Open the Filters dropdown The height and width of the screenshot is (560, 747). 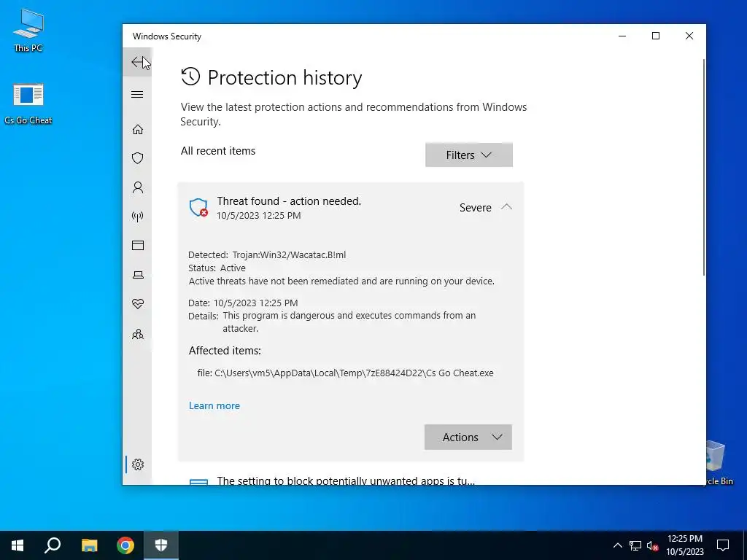tap(469, 155)
